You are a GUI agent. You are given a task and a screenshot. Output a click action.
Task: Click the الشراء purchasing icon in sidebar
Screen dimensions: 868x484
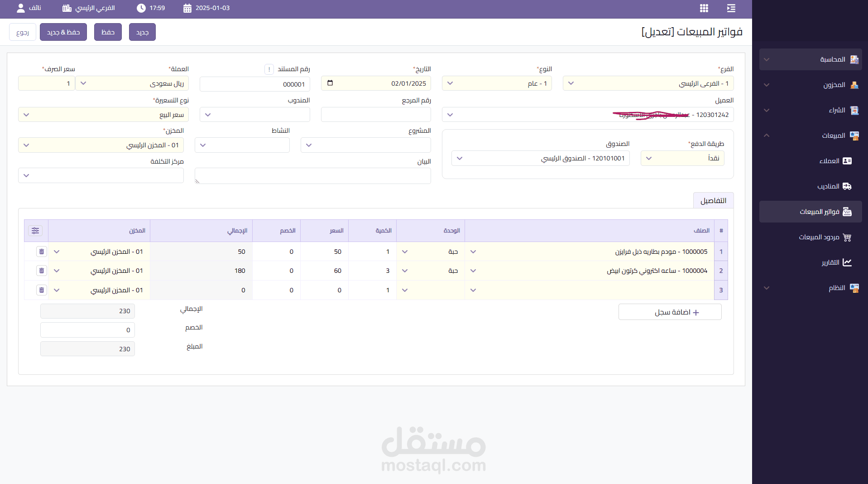[x=854, y=110]
